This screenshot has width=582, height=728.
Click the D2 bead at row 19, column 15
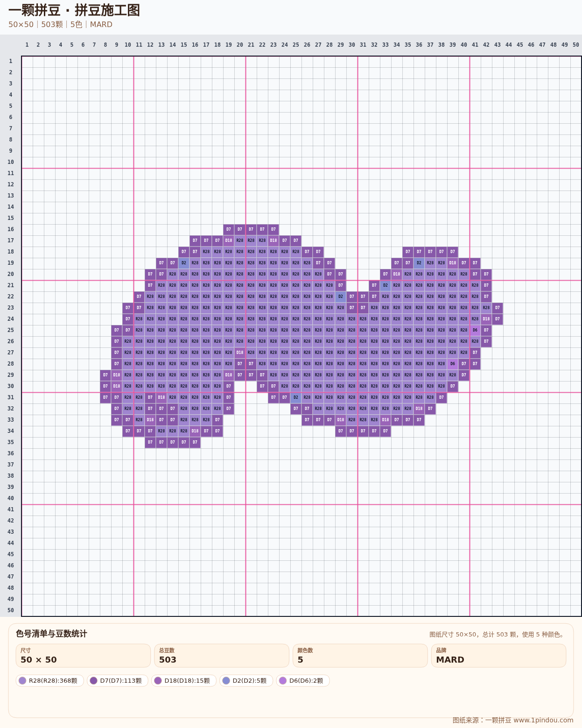point(184,263)
